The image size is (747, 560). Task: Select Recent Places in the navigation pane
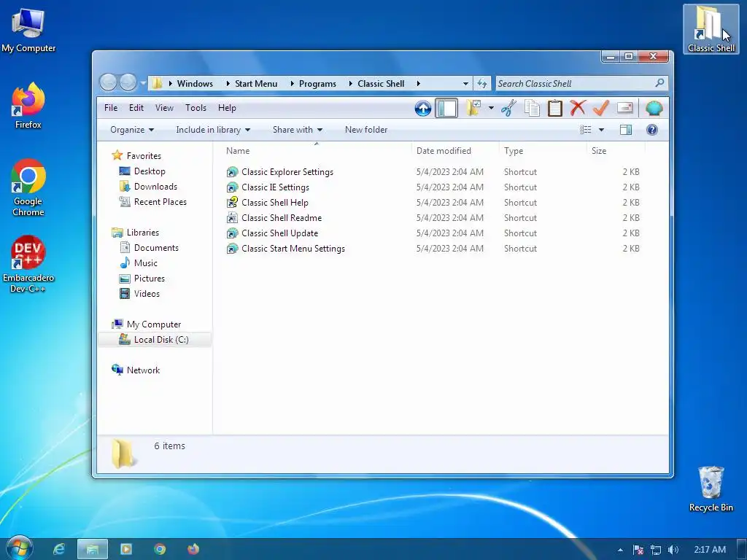(x=160, y=202)
